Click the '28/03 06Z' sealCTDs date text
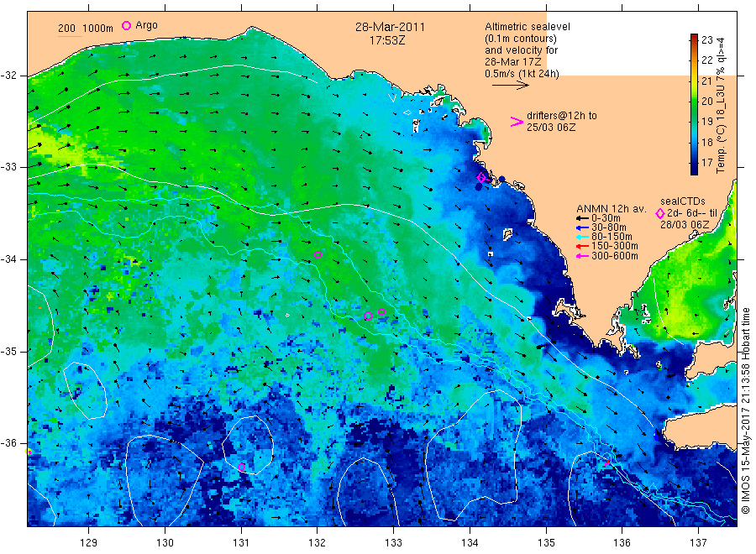Viewport: 756px width, 554px height. [684, 224]
